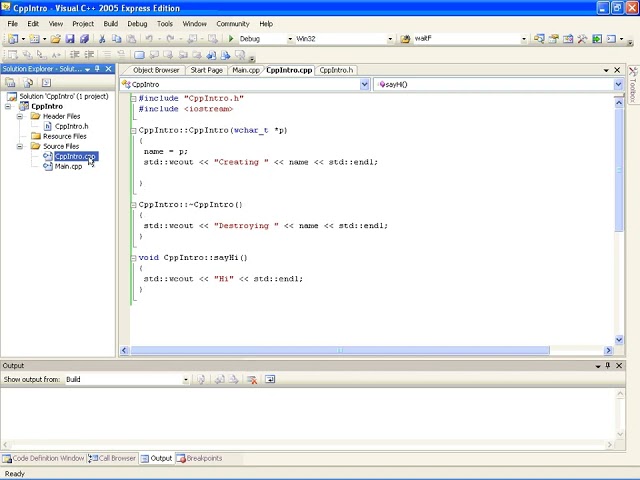Switch to the Main.cpp editor tab
640x480 pixels.
click(246, 70)
